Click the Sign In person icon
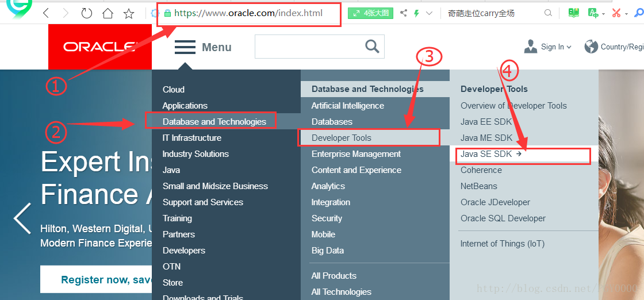Viewport: 644px width, 300px height. tap(531, 47)
